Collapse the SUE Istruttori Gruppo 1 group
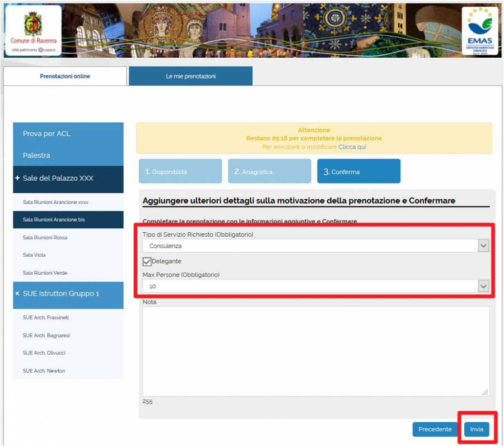Viewport: 504px width, 446px height. (x=68, y=294)
